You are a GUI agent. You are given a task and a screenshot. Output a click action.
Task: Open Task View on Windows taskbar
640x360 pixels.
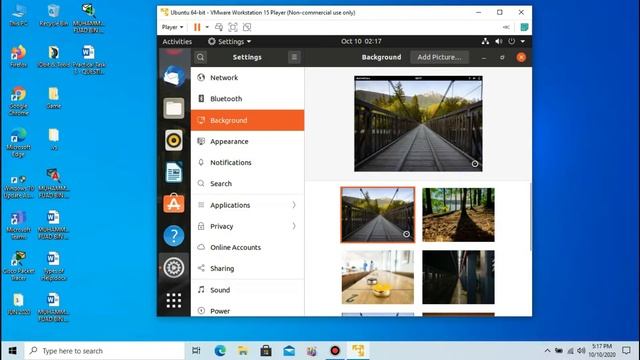click(x=196, y=351)
